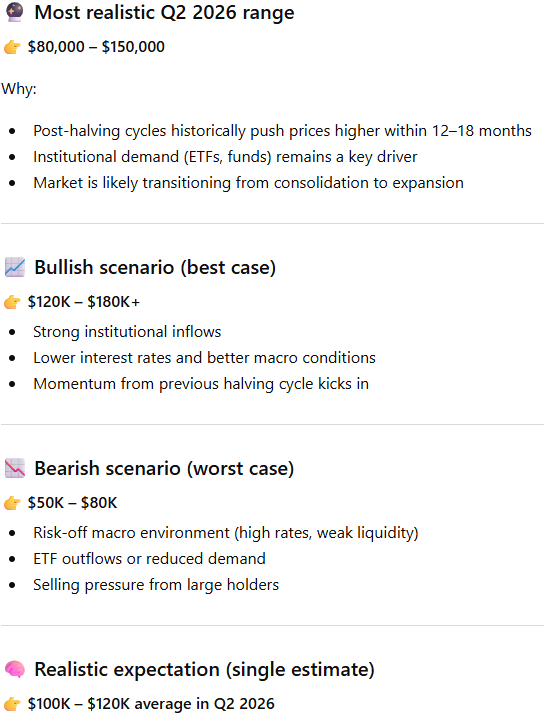Click the 'Institutional demand (ETFs, funds)' bullet
The image size is (544, 725).
[225, 157]
